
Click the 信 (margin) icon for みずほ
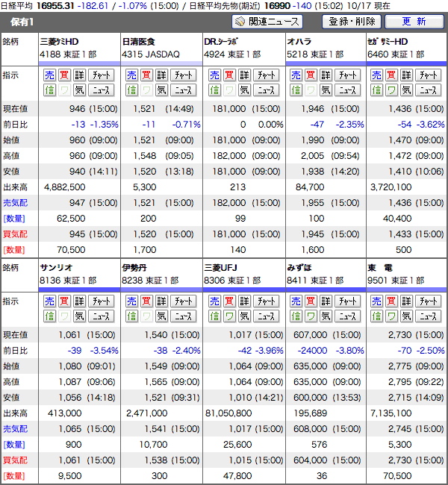pyautogui.click(x=295, y=316)
